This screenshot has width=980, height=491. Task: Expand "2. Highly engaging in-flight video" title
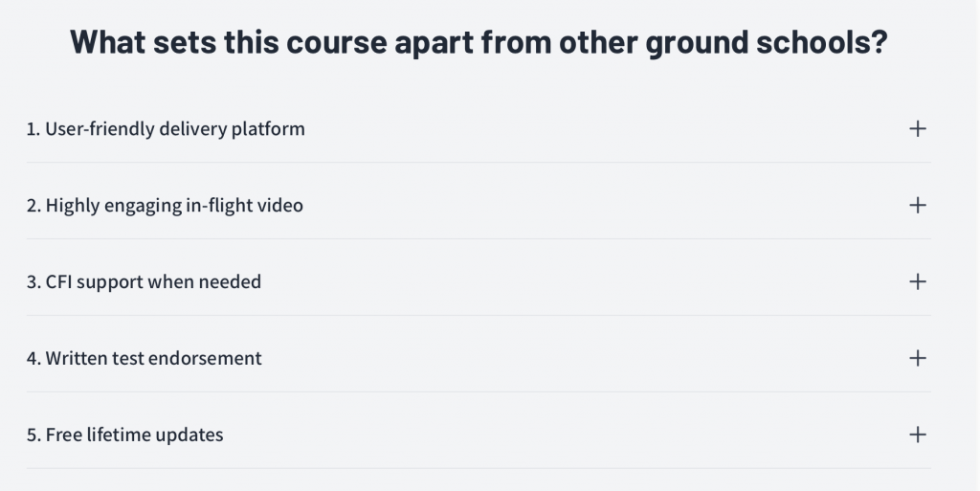pyautogui.click(x=165, y=205)
